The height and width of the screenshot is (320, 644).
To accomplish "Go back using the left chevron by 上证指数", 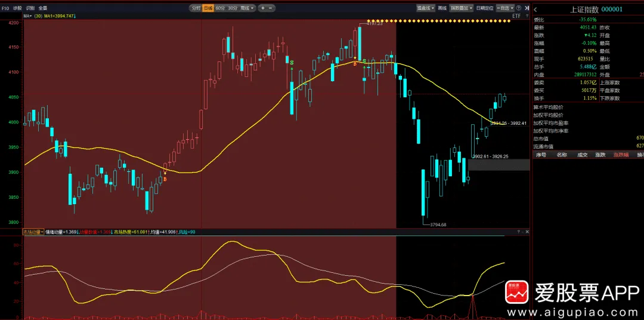I will pyautogui.click(x=535, y=10).
